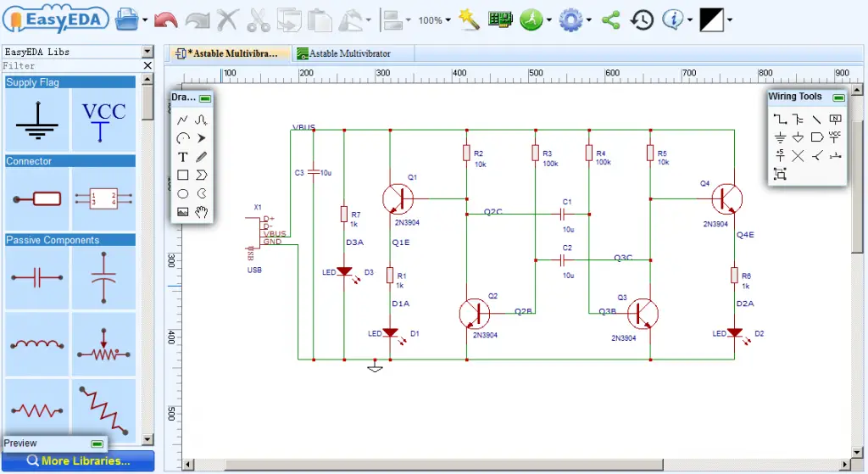Select the triangle ground wiring tool

(798, 137)
